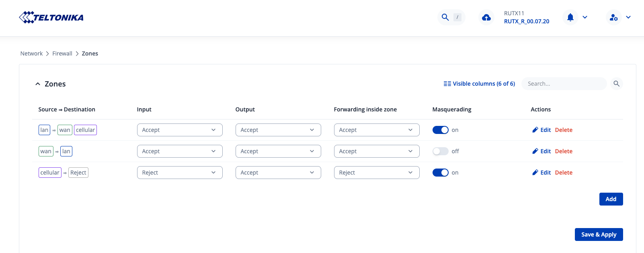
Task: Turn off masquerading for cellular zone
Action: click(x=440, y=173)
